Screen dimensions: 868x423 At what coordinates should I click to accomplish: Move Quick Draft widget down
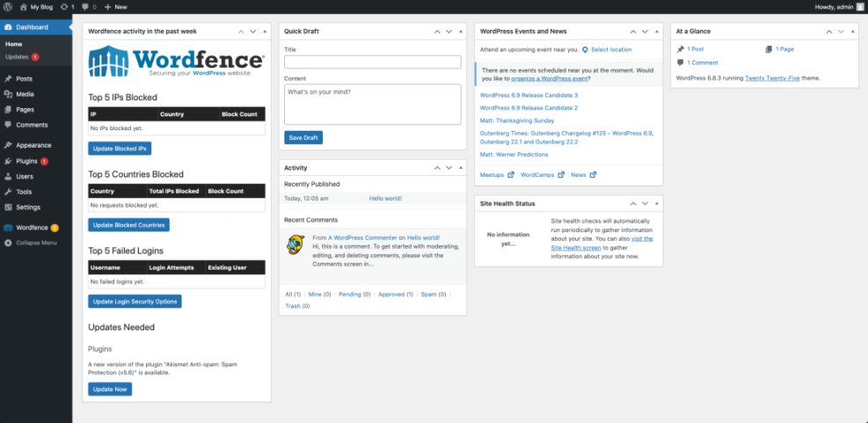(449, 32)
